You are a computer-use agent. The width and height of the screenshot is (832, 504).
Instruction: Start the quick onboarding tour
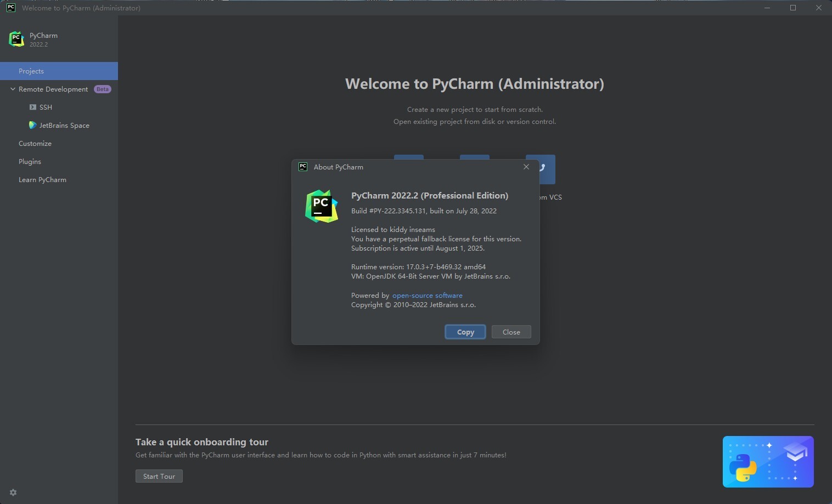point(159,476)
